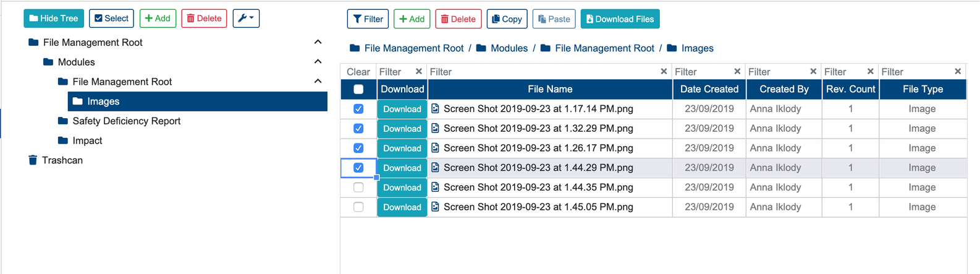Viewport: 980px width, 274px height.
Task: Open Safety Deficiency Report folder
Action: [126, 121]
